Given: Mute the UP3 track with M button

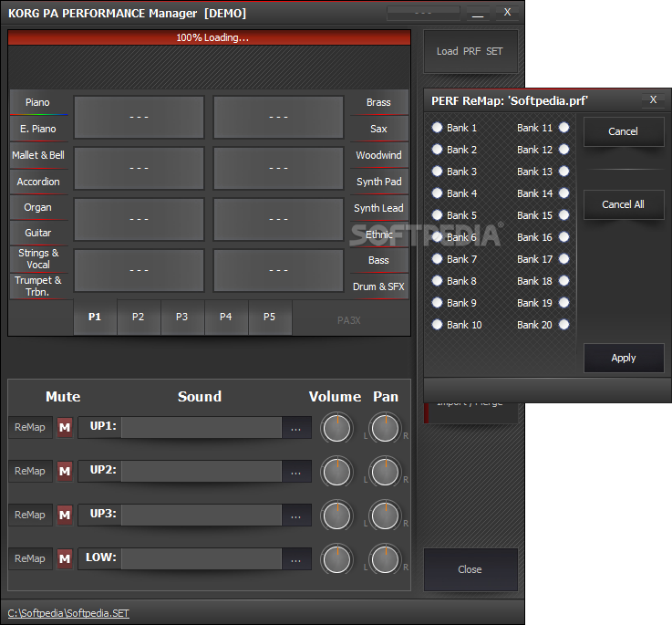Looking at the screenshot, I should (x=65, y=515).
